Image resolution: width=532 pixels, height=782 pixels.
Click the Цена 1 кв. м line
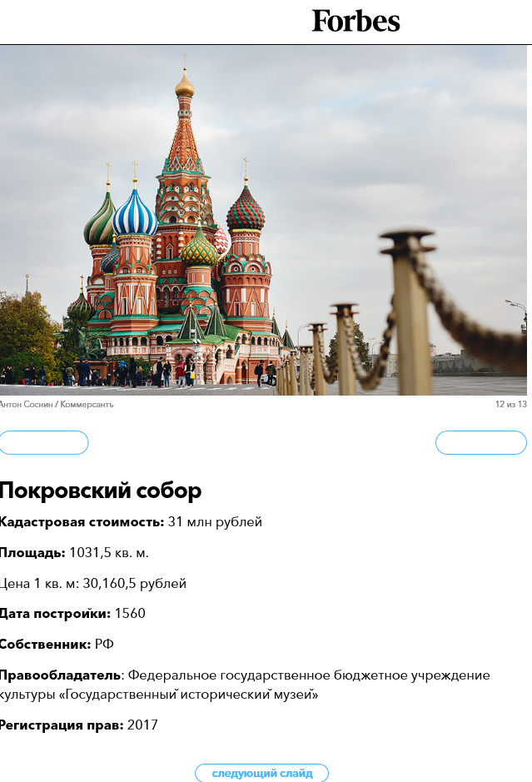92,584
